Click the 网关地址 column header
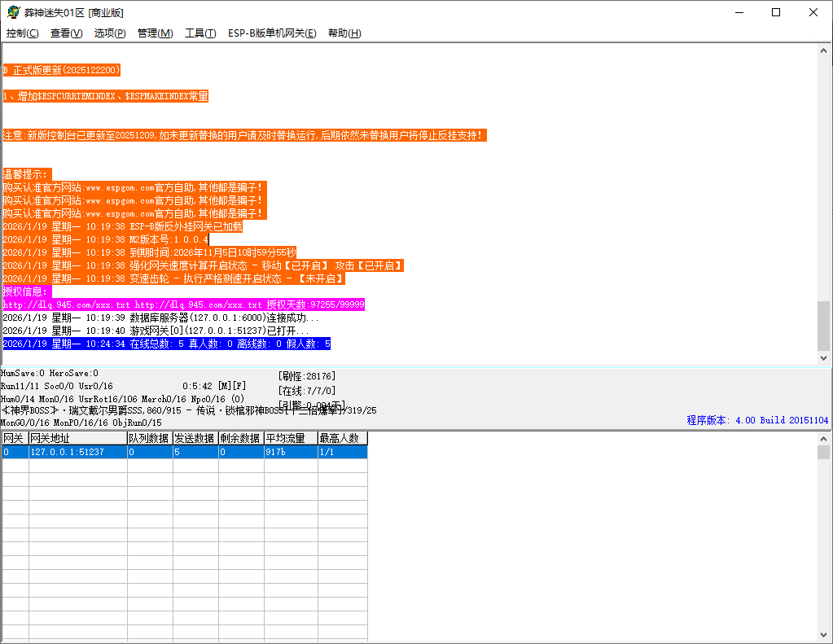Screen dimensions: 833x644 point(77,438)
